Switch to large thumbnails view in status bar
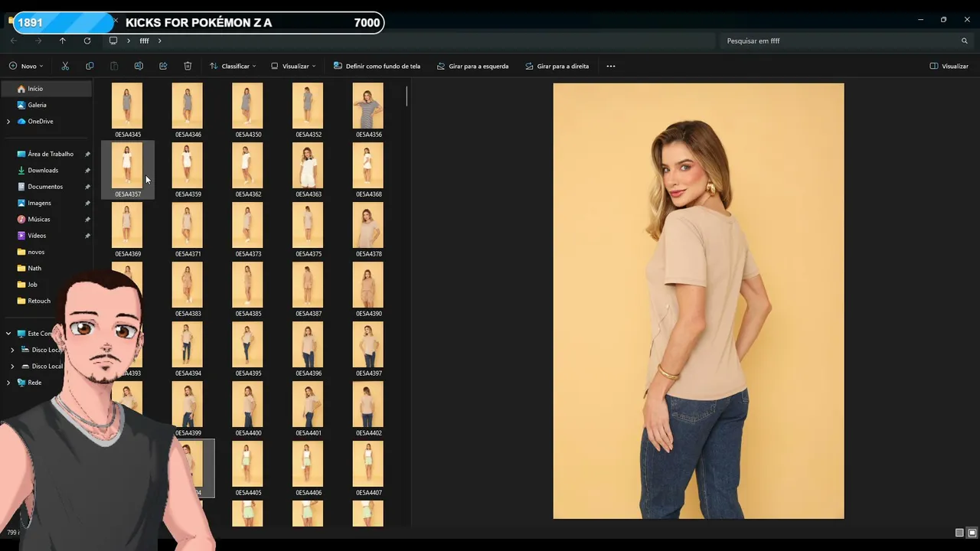Viewport: 980px width, 551px height. pos(972,533)
